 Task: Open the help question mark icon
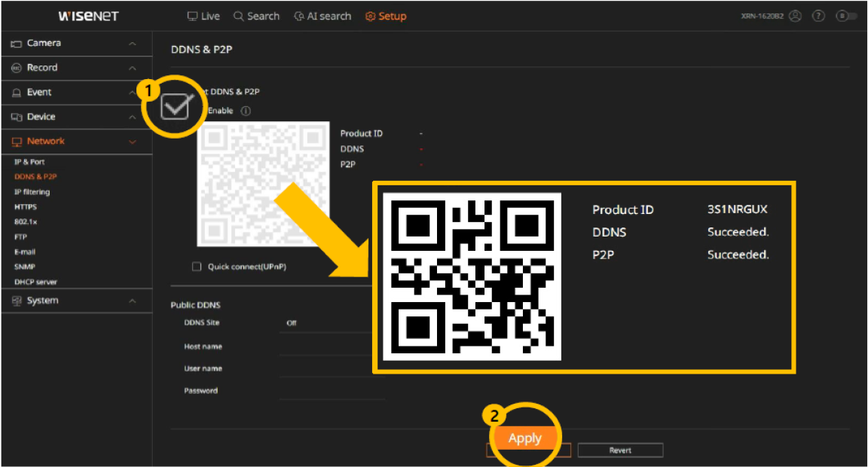(x=818, y=17)
